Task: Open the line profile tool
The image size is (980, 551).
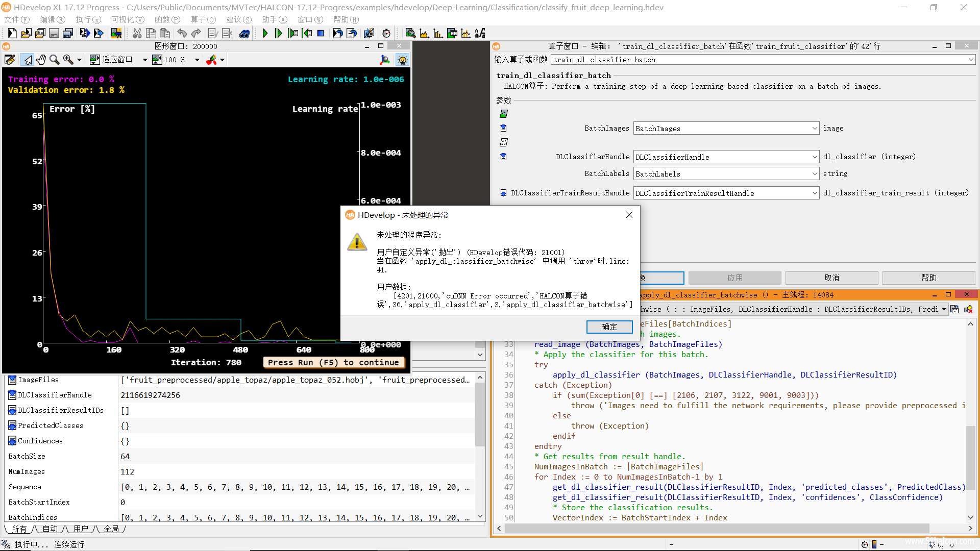Action: [x=465, y=33]
